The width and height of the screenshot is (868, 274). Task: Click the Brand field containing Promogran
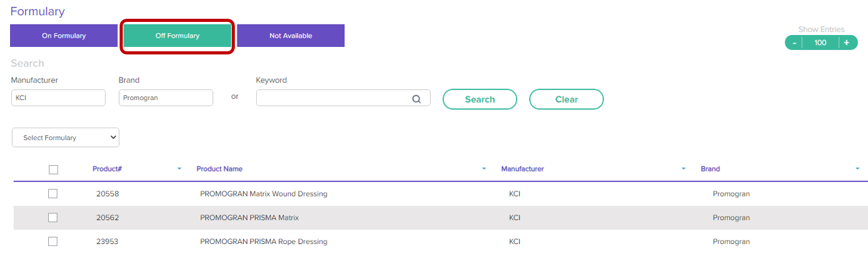point(165,98)
